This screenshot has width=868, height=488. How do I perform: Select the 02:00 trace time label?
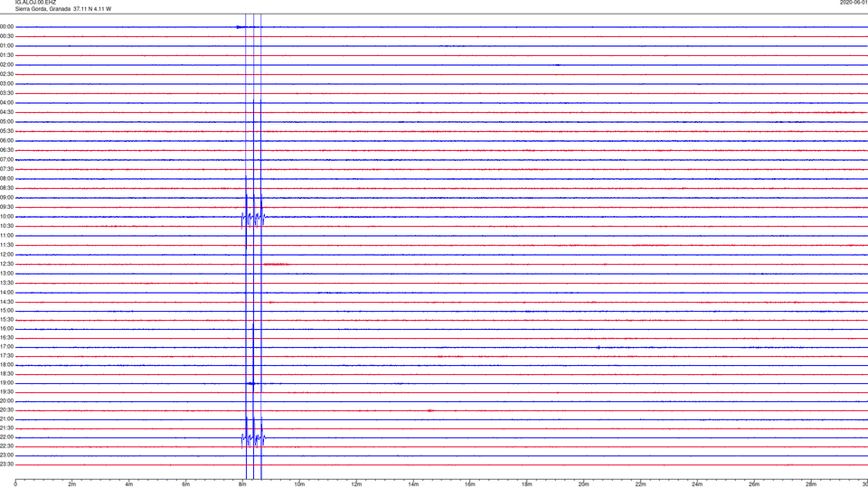point(6,64)
